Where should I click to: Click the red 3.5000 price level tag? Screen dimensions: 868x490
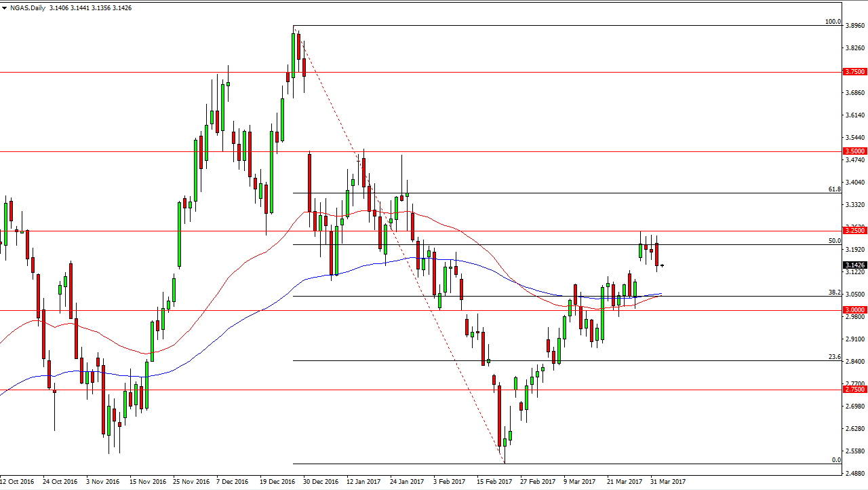(854, 151)
